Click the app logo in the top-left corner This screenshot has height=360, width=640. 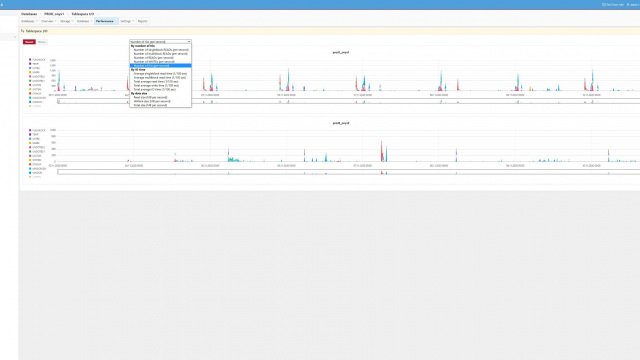click(x=2, y=4)
